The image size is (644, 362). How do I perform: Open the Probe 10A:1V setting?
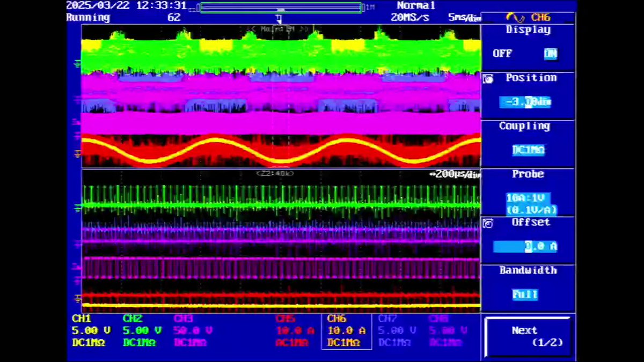coord(532,204)
